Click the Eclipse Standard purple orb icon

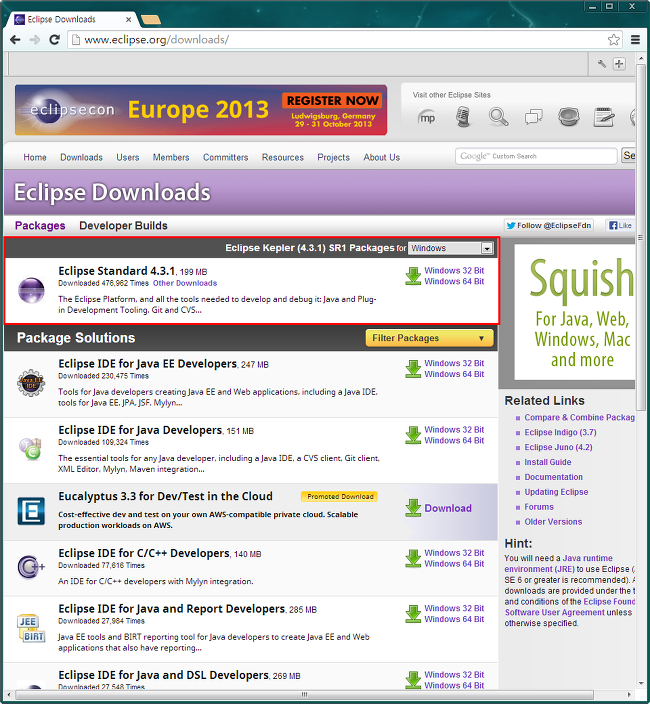click(x=31, y=290)
